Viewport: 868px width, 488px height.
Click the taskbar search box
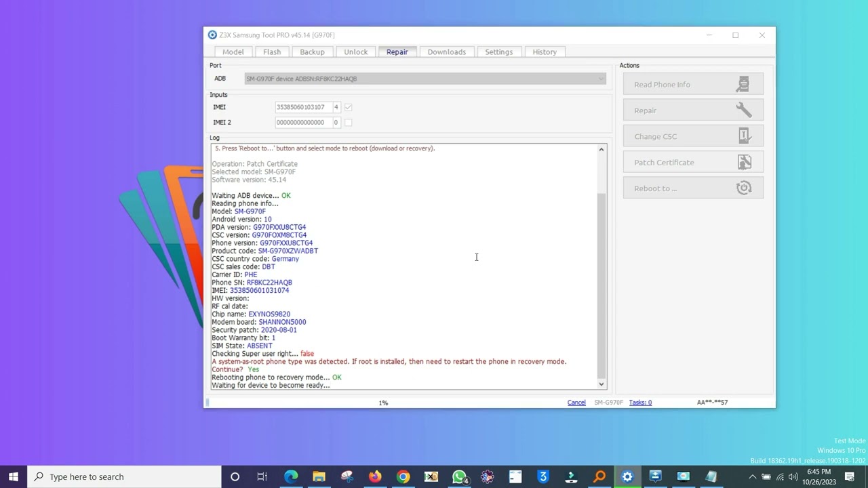coord(124,476)
